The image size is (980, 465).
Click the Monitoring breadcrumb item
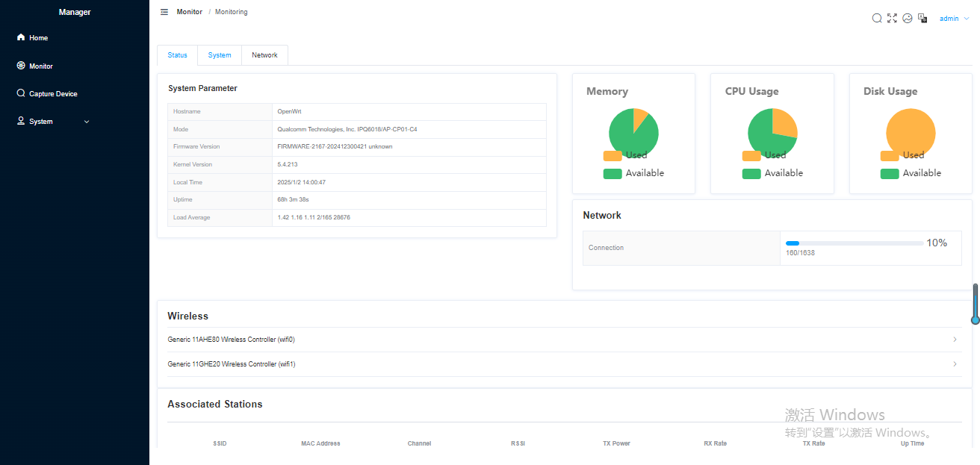point(232,12)
